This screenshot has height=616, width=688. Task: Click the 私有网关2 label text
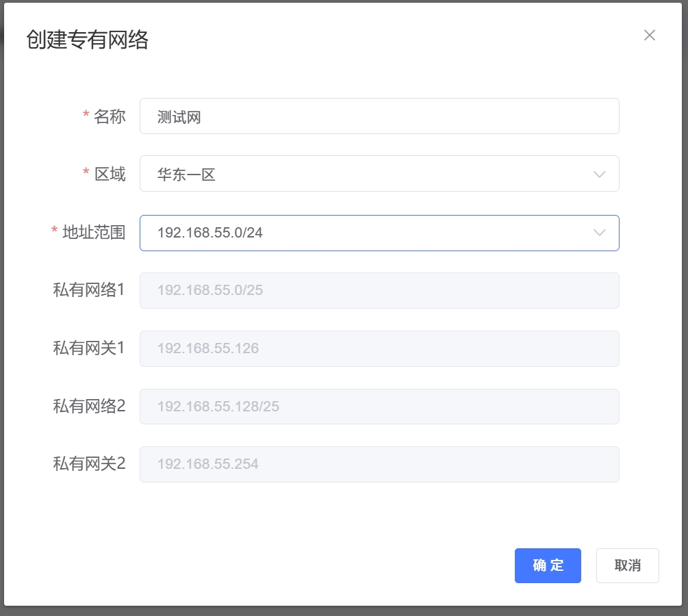(89, 464)
